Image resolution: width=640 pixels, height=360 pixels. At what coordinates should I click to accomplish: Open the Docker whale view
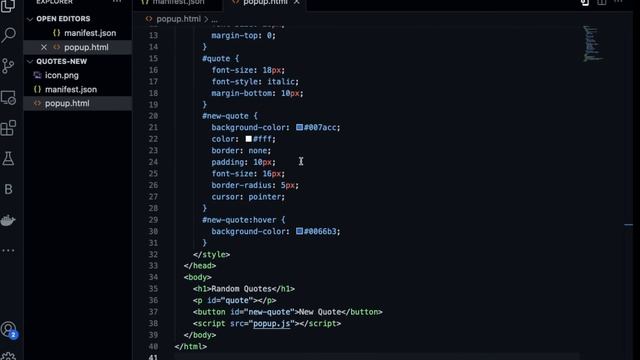[8, 220]
